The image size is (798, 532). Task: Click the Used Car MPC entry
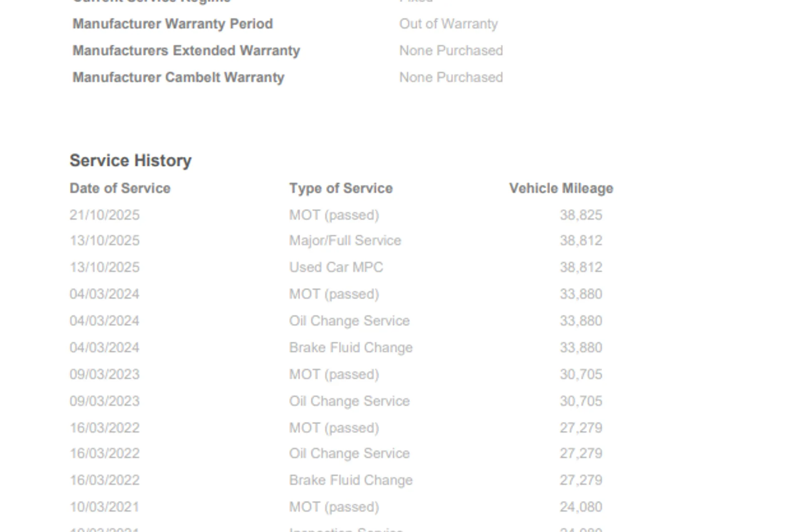click(336, 267)
